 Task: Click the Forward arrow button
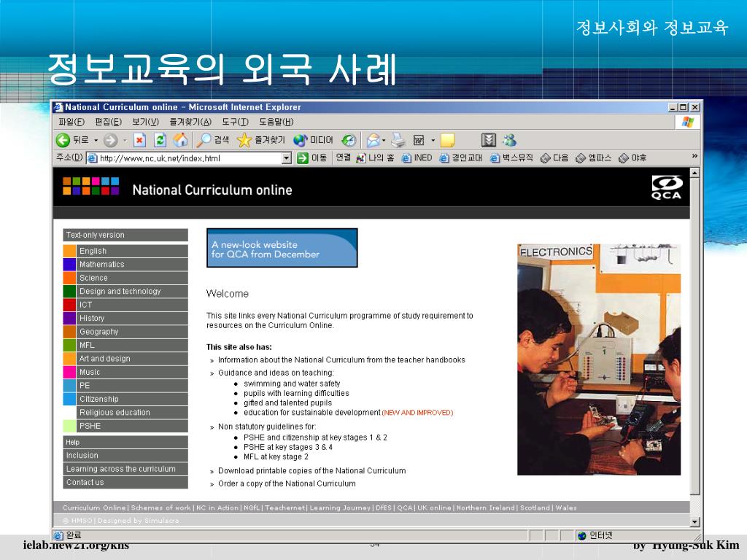pos(111,140)
